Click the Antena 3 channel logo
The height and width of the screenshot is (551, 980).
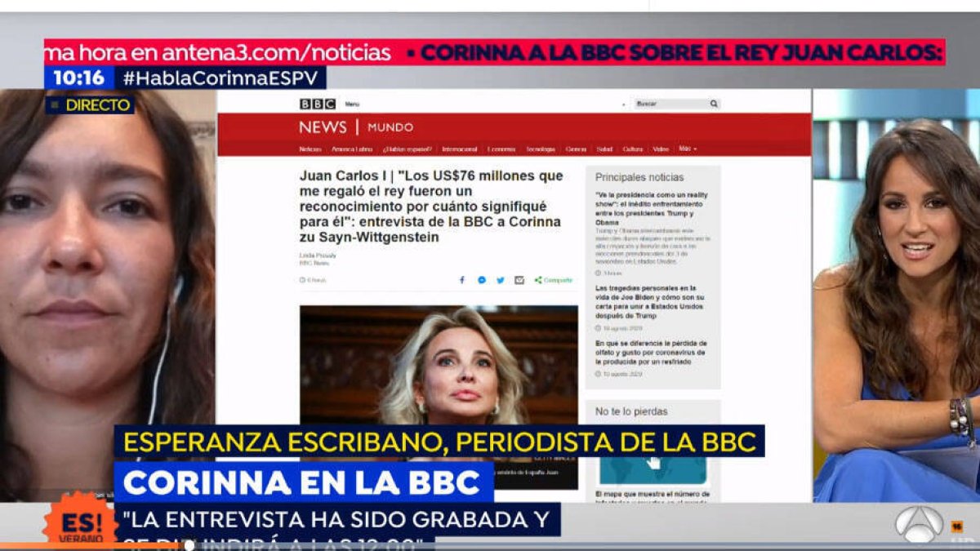tap(919, 524)
